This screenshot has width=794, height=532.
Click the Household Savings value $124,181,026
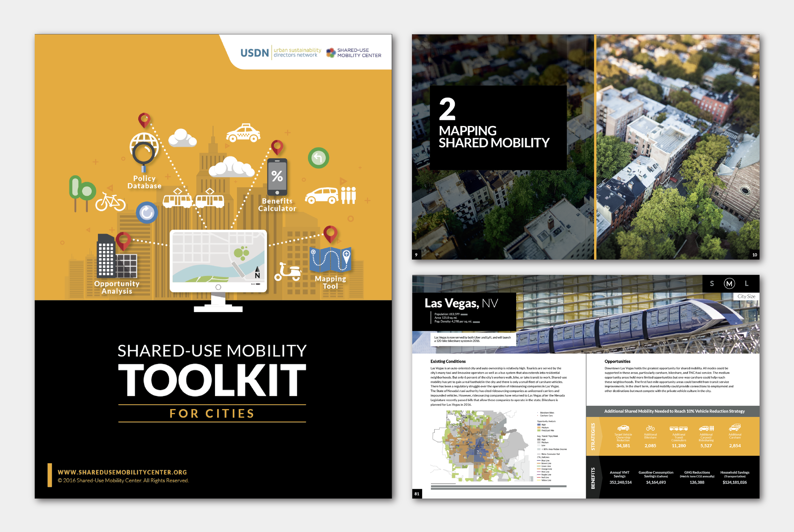click(x=734, y=482)
